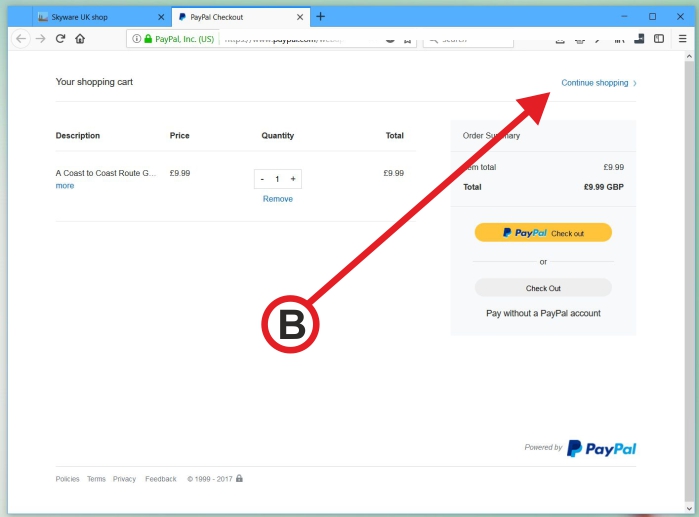Expand item description with more link
Screen dimensions: 699x517
coord(65,186)
